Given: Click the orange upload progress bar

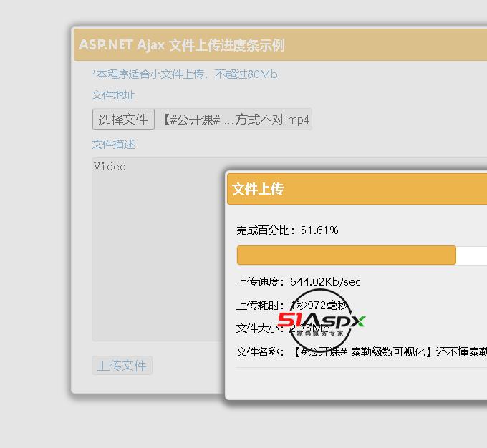Looking at the screenshot, I should click(x=347, y=255).
